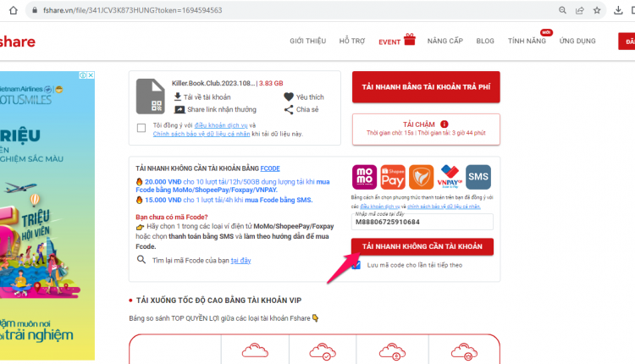Open the FCODE link
The image size is (635, 364).
pos(270,168)
